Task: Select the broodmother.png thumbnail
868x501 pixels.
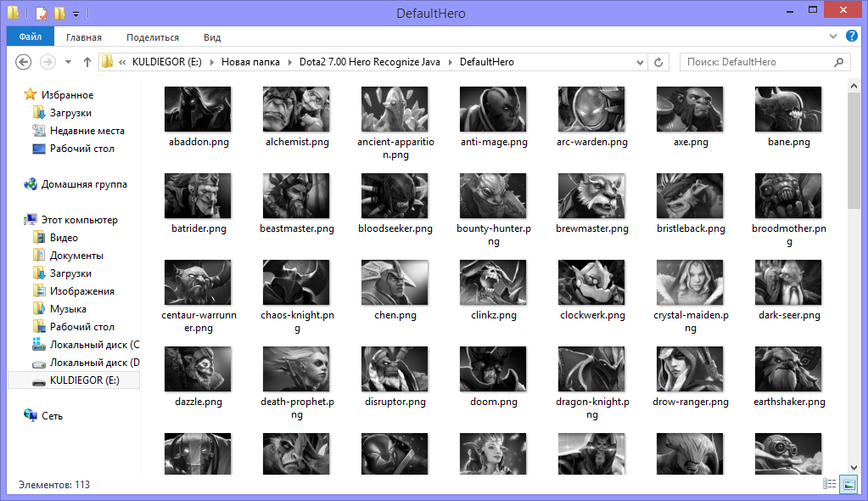Action: pos(788,195)
